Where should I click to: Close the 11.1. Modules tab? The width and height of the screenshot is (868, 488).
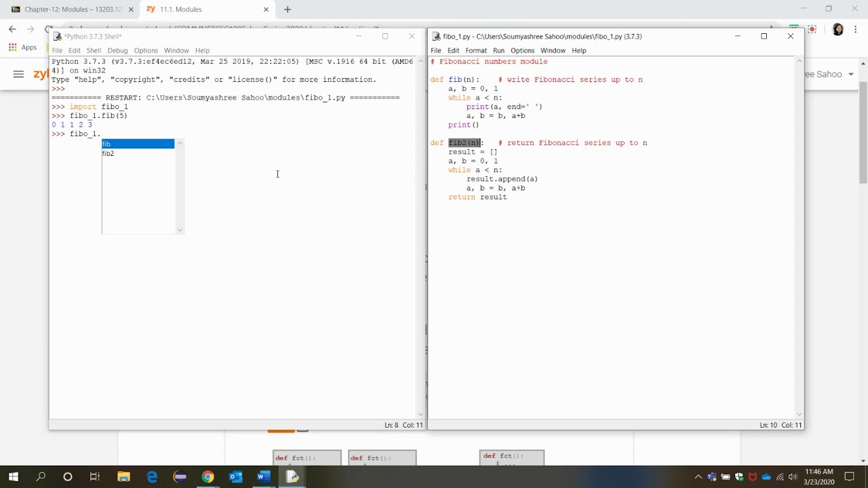[x=266, y=9]
